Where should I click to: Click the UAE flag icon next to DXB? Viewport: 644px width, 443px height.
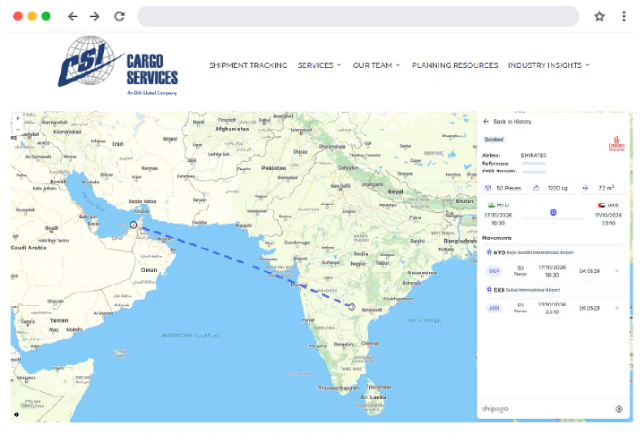[x=602, y=205]
